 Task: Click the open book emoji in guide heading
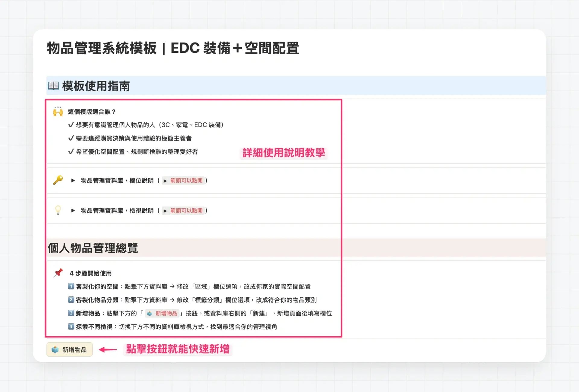click(53, 86)
